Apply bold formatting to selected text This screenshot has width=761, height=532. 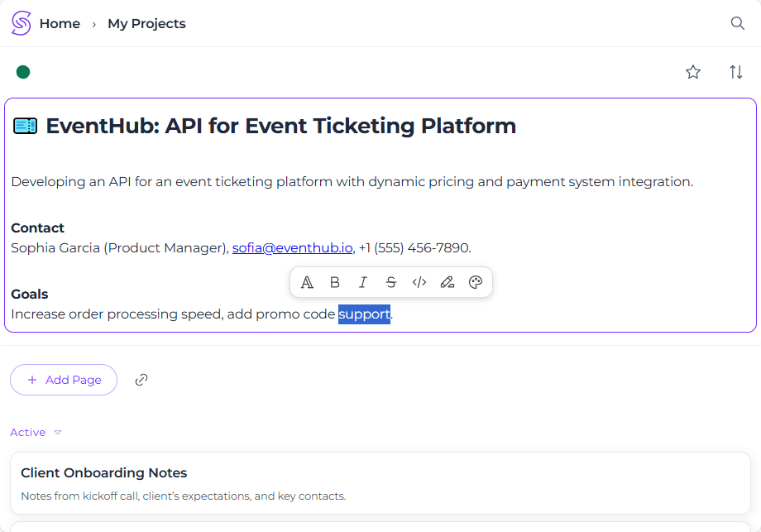coord(335,282)
